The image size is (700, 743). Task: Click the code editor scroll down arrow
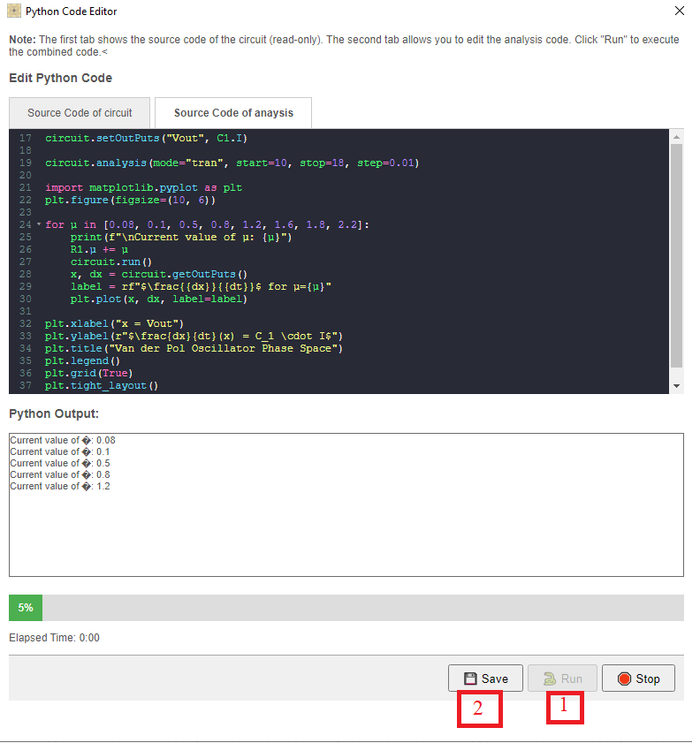point(676,386)
